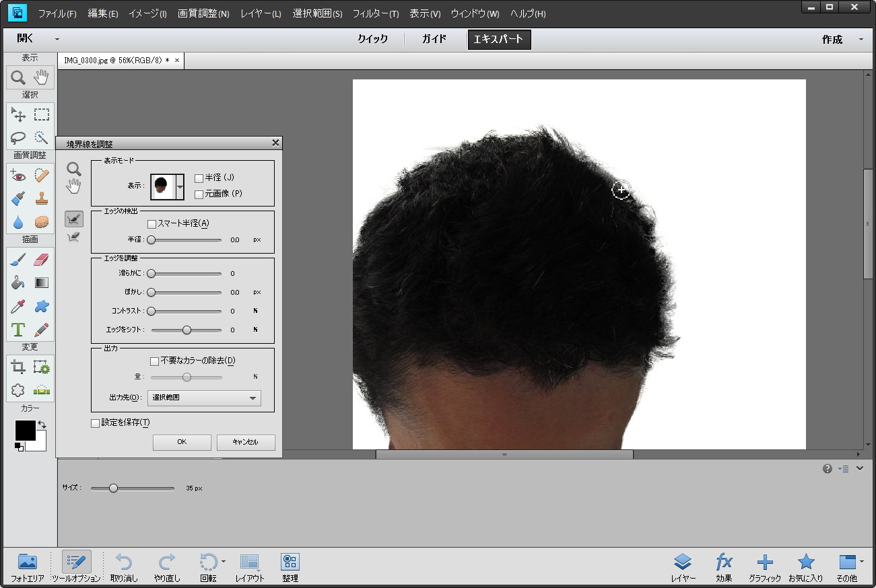Select the Recompose tool
This screenshot has height=588, width=876.
(x=42, y=367)
